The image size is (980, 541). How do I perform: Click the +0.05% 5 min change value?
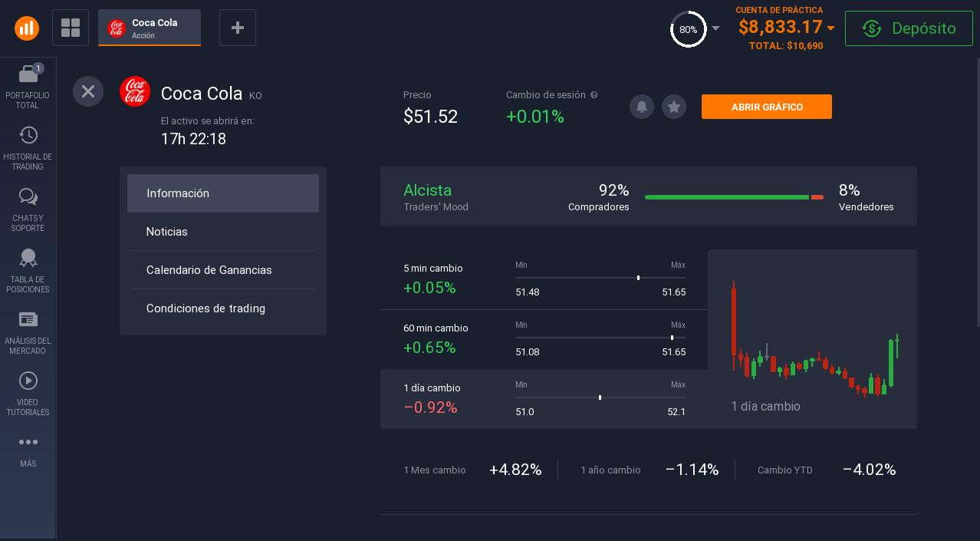click(429, 288)
